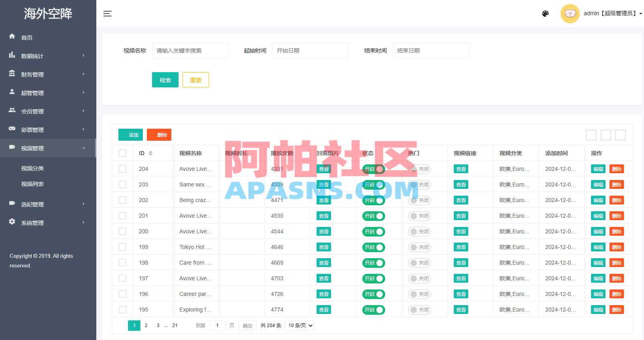Jump to page 21 in the pagination
This screenshot has width=644, height=340.
pos(175,326)
